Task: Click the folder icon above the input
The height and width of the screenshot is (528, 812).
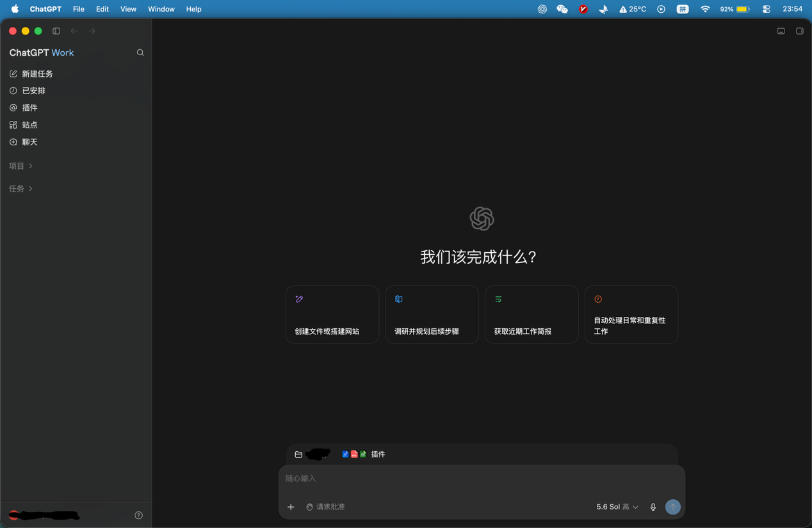Action: point(298,454)
